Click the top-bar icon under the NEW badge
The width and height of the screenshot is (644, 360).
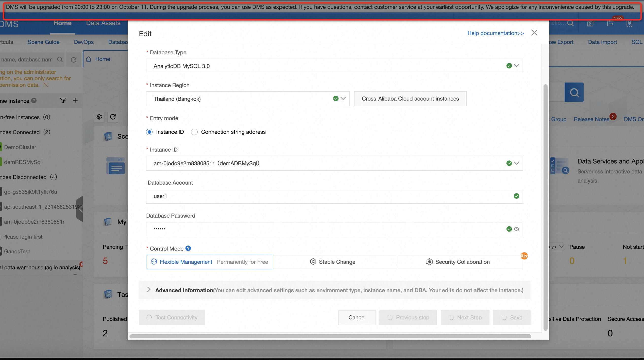tap(610, 24)
